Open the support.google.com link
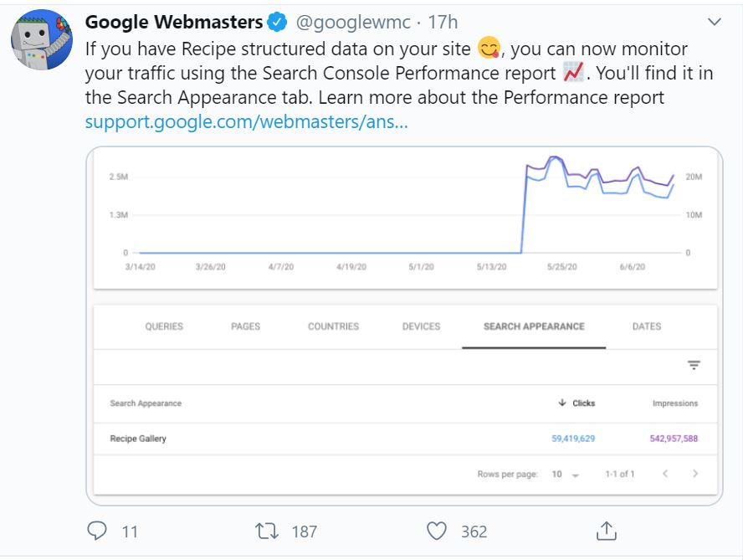Screen dimensions: 743x560 click(247, 121)
